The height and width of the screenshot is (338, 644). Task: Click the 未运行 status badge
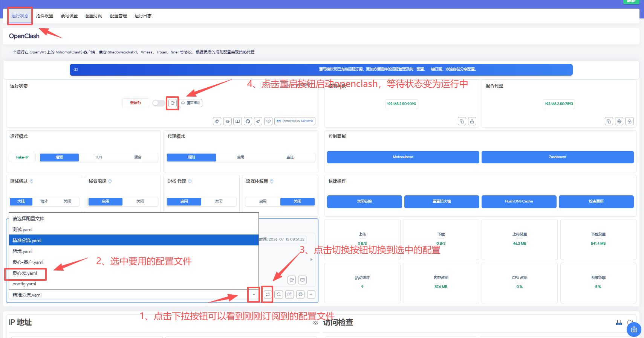click(136, 103)
